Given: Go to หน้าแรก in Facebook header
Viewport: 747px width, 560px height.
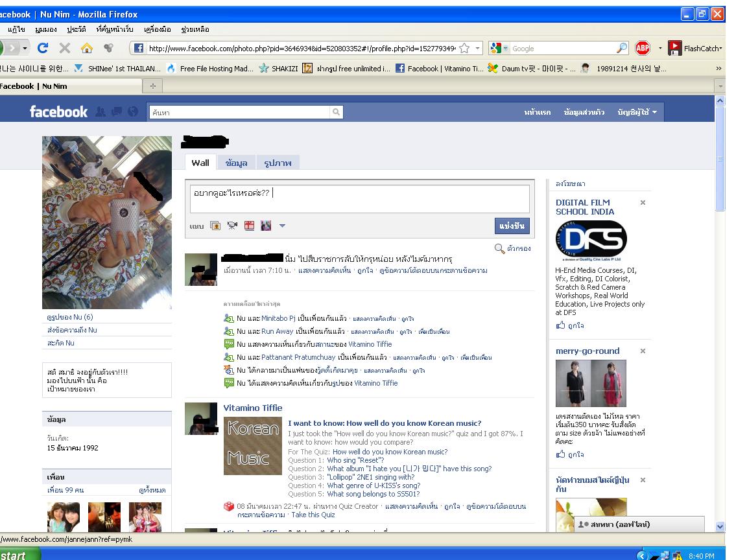Looking at the screenshot, I should 538,112.
